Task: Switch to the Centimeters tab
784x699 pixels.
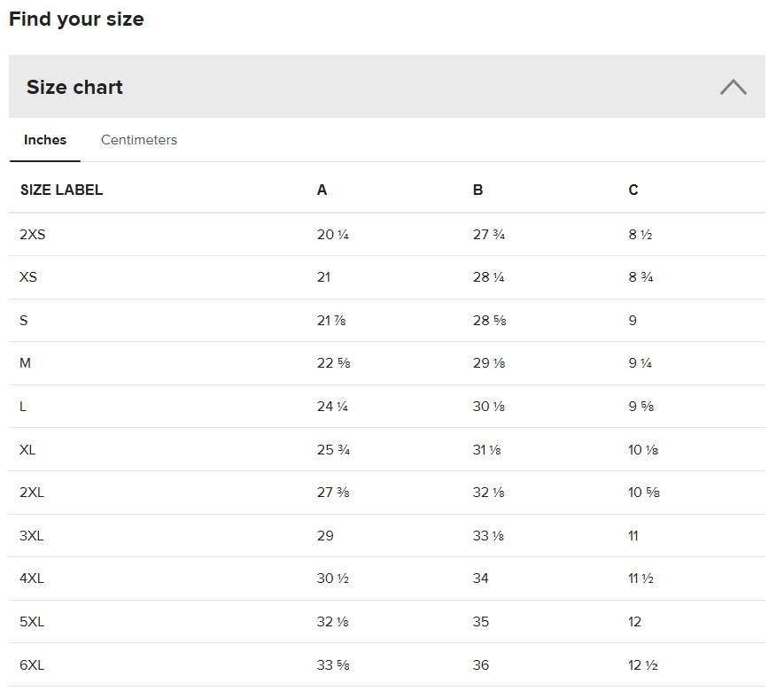Action: (139, 140)
